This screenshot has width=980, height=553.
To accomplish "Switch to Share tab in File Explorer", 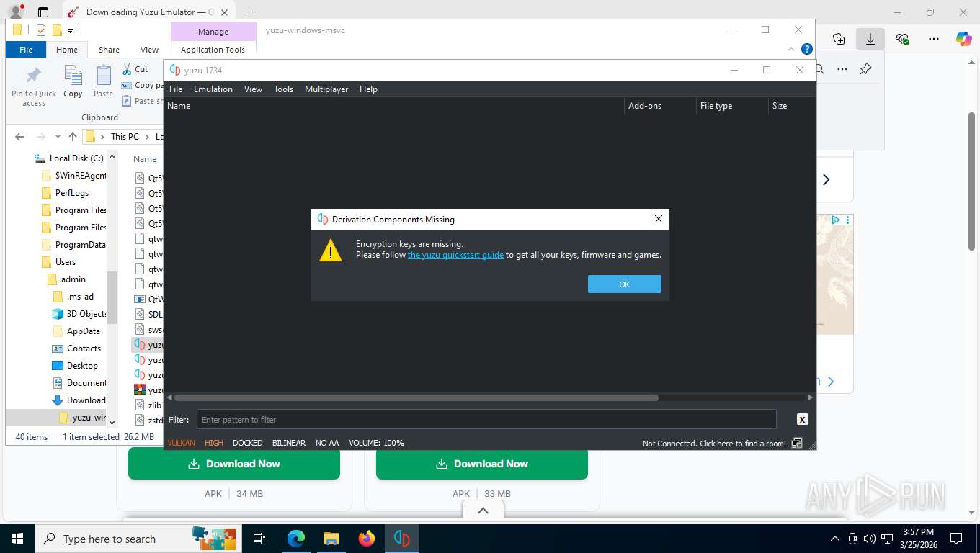I will (x=109, y=50).
